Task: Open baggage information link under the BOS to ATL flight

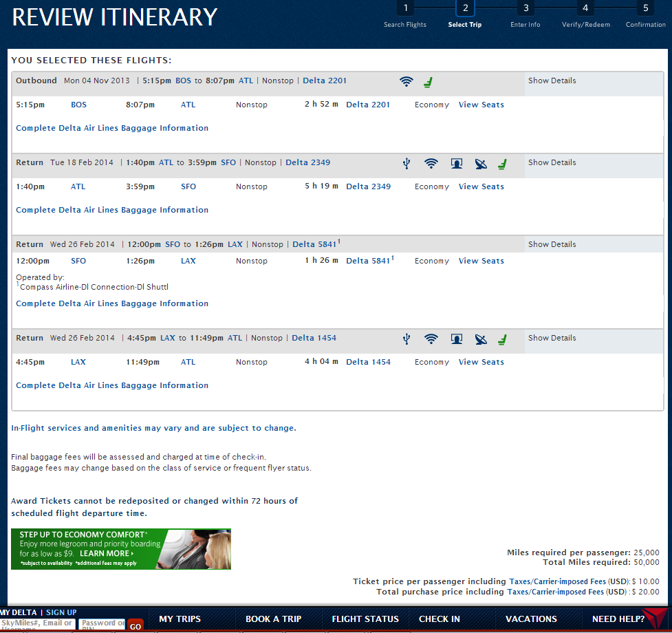Action: point(112,128)
